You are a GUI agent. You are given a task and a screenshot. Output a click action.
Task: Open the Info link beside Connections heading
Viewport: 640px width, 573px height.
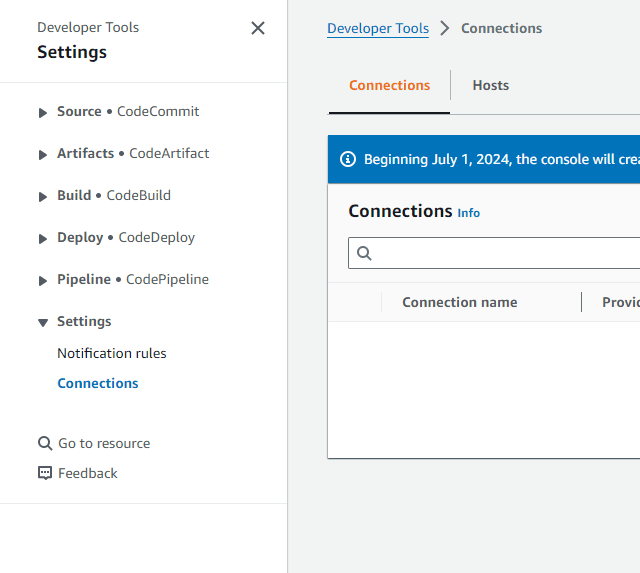click(x=469, y=213)
